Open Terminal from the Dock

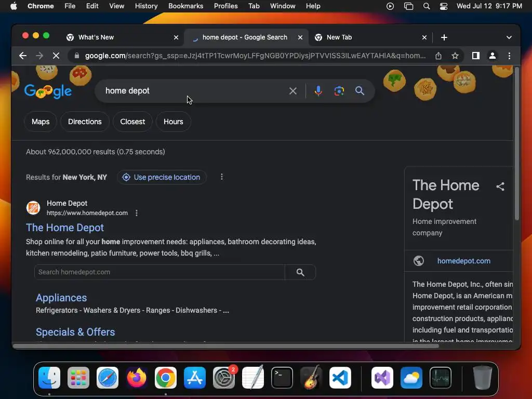(282, 378)
